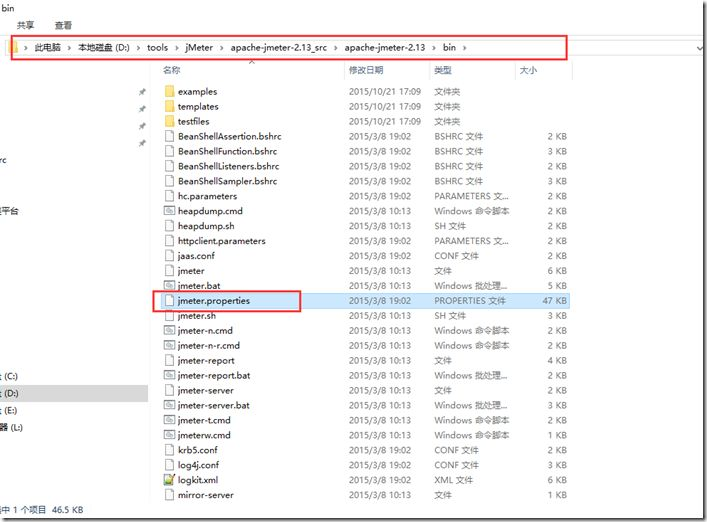This screenshot has width=707, height=522.
Task: Go to apache-jmeter-2.13 in the breadcrumb
Action: point(385,47)
